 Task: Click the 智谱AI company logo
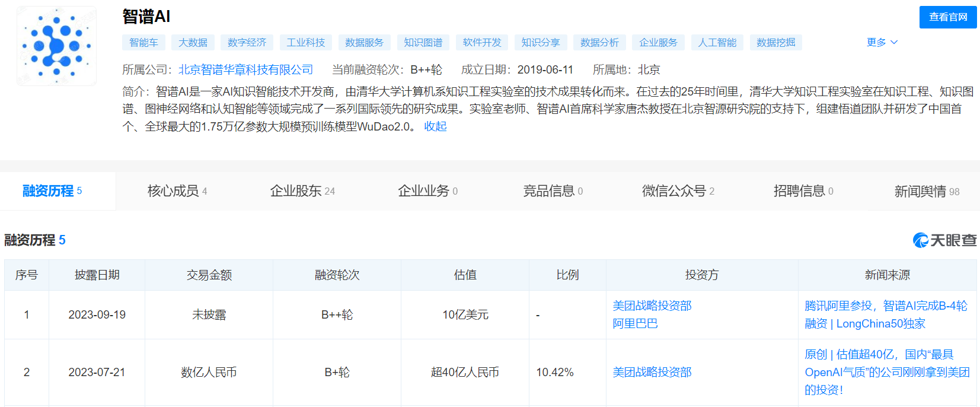pos(56,46)
